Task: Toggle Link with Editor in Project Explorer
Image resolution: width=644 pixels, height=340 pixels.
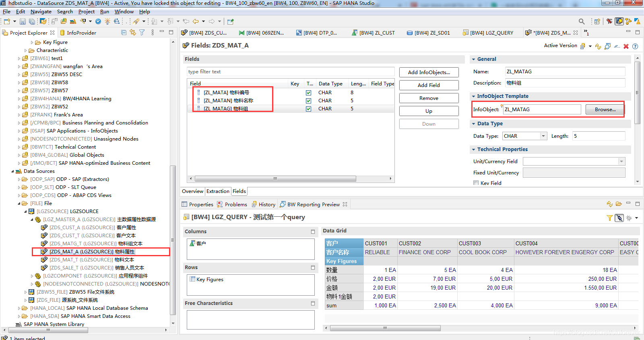Action: click(x=133, y=33)
